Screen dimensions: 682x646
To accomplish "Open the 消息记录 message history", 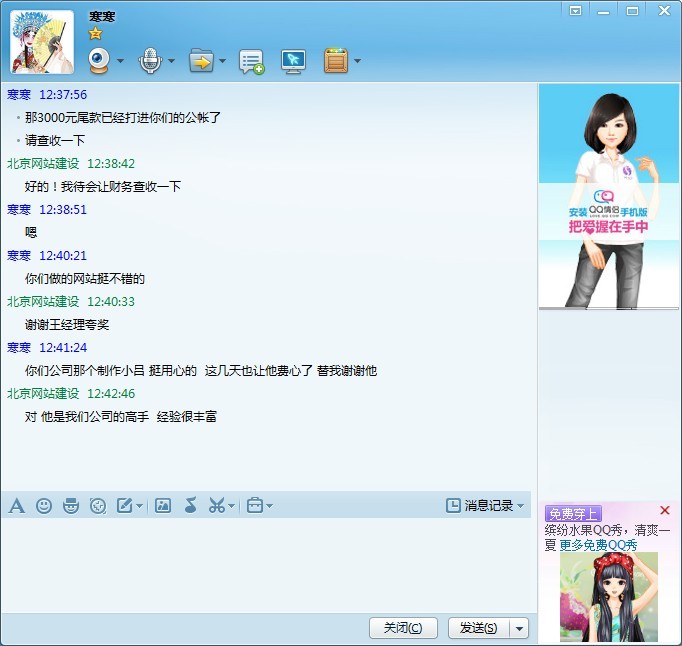I will click(x=485, y=506).
